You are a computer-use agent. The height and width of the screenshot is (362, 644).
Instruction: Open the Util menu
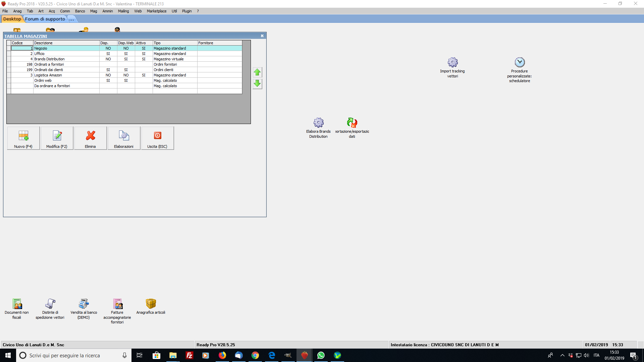point(174,11)
